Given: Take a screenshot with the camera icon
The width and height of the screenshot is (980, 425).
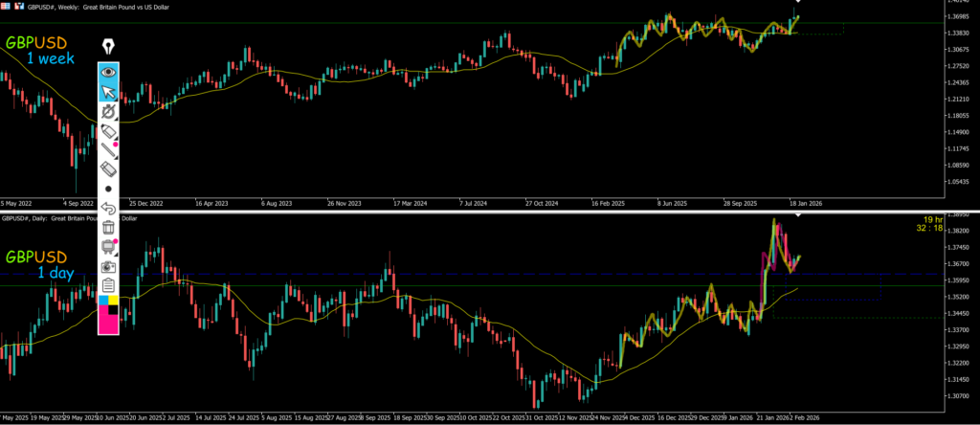Looking at the screenshot, I should point(109,266).
